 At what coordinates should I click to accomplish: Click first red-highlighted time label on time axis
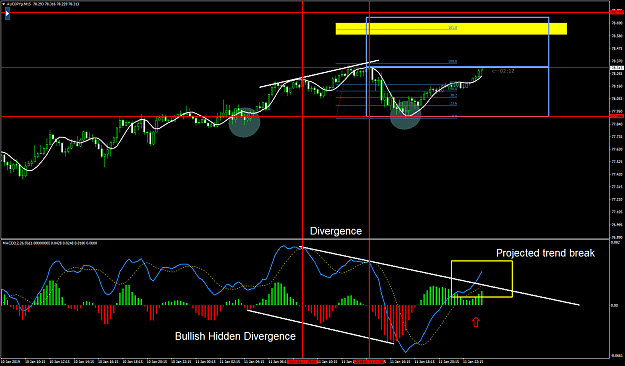pyautogui.click(x=302, y=362)
